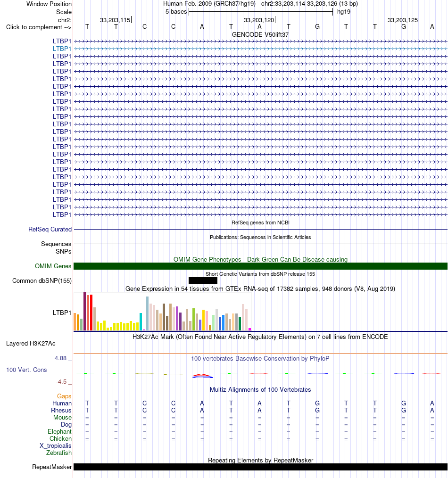Viewport: 448px width, 478px height.
Task: Click the tall maroon bar in GTEx chart
Action: point(85,311)
